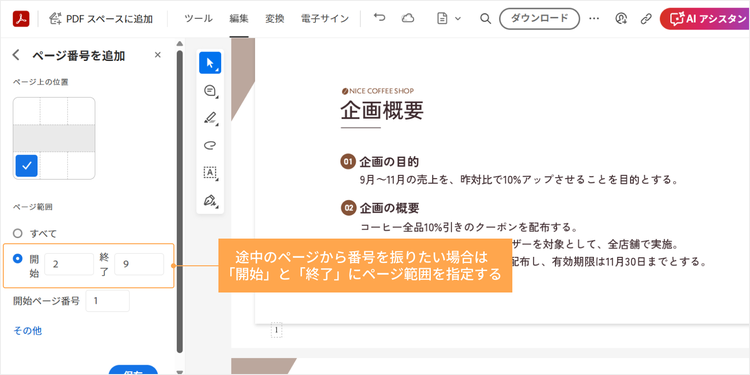Image resolution: width=750 pixels, height=375 pixels.
Task: Open the document page view dropdown
Action: 449,19
